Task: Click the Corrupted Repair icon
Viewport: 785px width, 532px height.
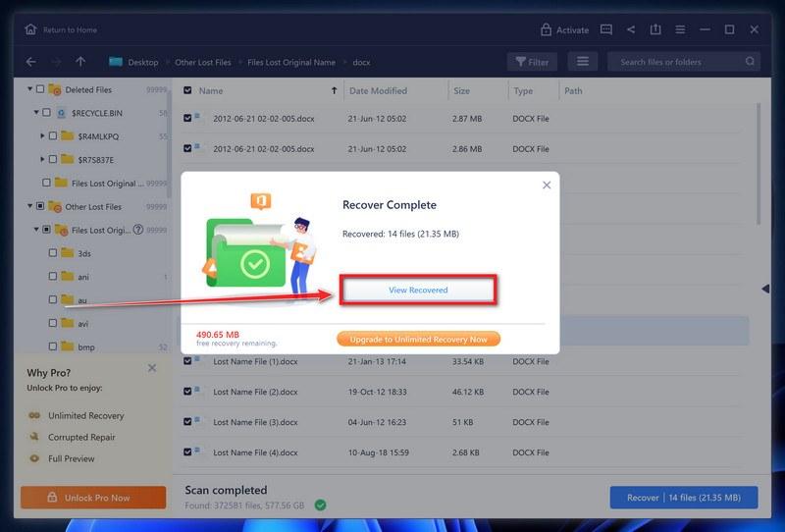Action: click(x=34, y=437)
